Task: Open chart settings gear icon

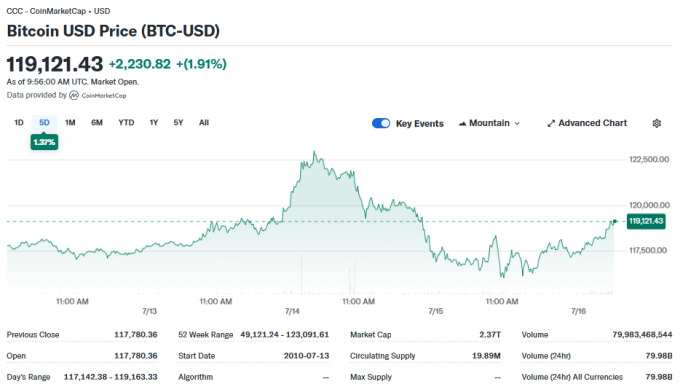Action: pyautogui.click(x=657, y=123)
